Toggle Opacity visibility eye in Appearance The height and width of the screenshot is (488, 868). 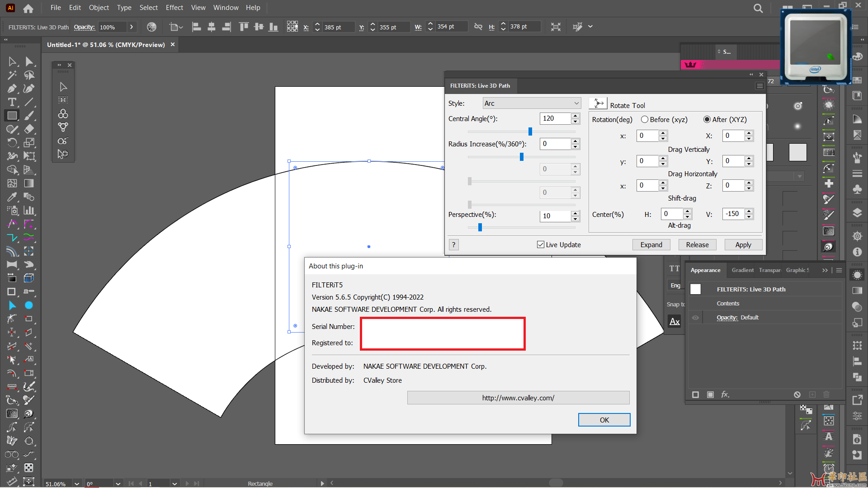695,318
